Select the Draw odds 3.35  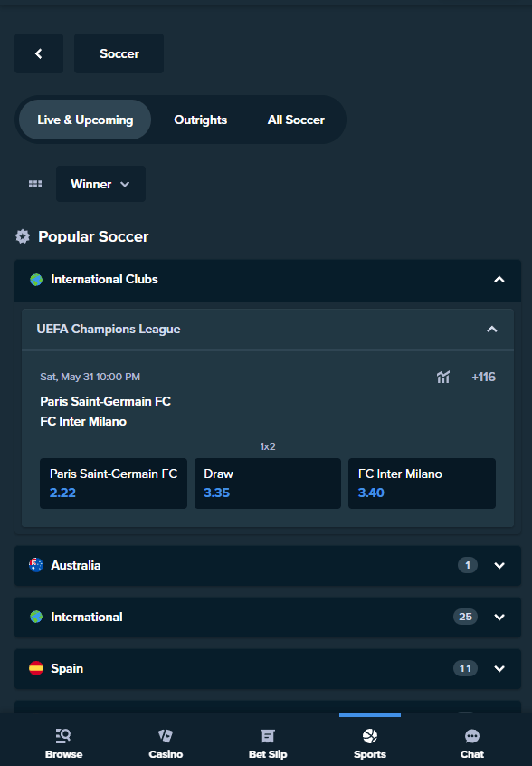coord(268,484)
